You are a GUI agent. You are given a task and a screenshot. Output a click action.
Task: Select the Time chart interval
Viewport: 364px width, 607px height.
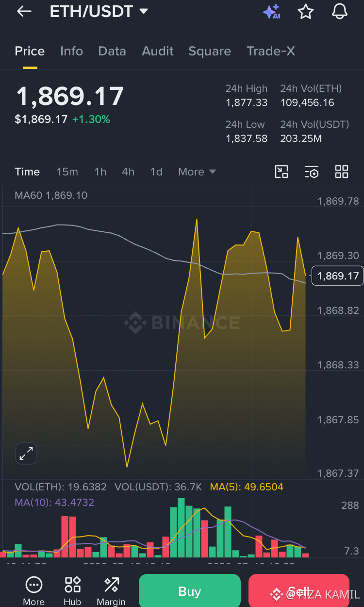[x=27, y=172]
